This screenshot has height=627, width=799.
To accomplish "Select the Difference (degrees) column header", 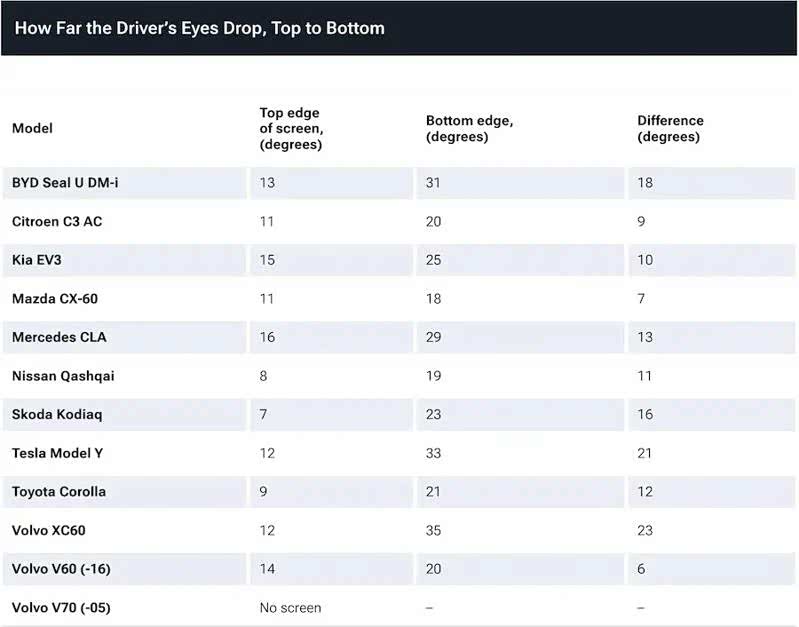I will pyautogui.click(x=670, y=128).
